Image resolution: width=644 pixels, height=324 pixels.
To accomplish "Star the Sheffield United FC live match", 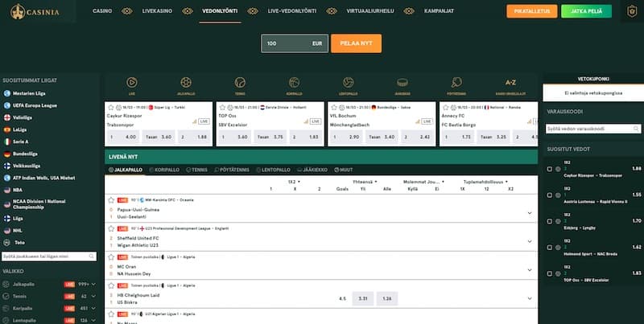I will (x=111, y=228).
